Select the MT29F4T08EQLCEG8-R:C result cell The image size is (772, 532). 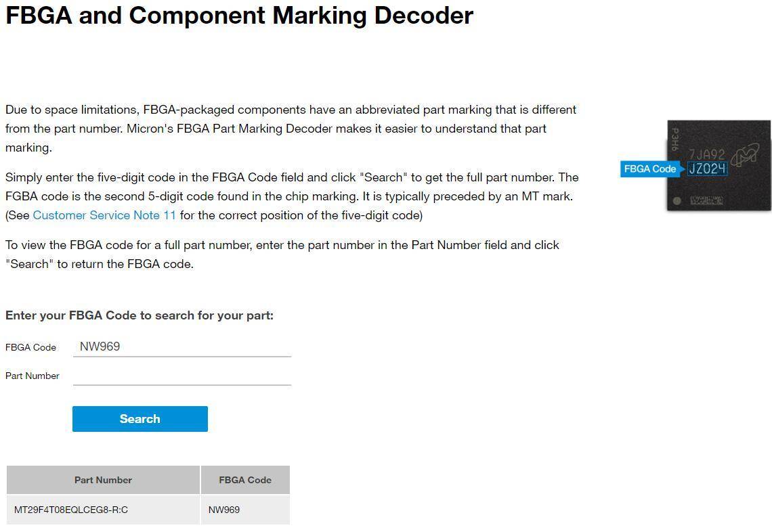(x=71, y=510)
